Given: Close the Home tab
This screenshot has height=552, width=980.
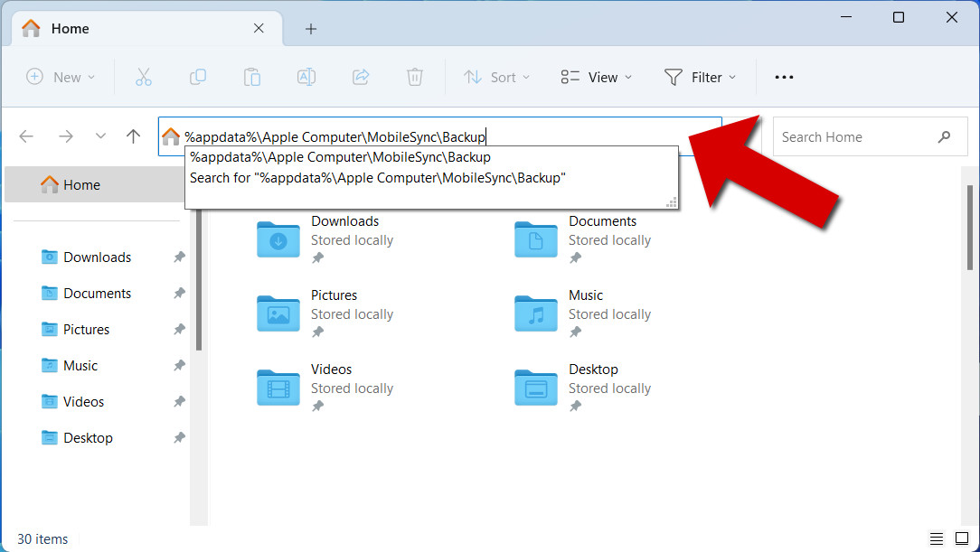Looking at the screenshot, I should click(259, 28).
